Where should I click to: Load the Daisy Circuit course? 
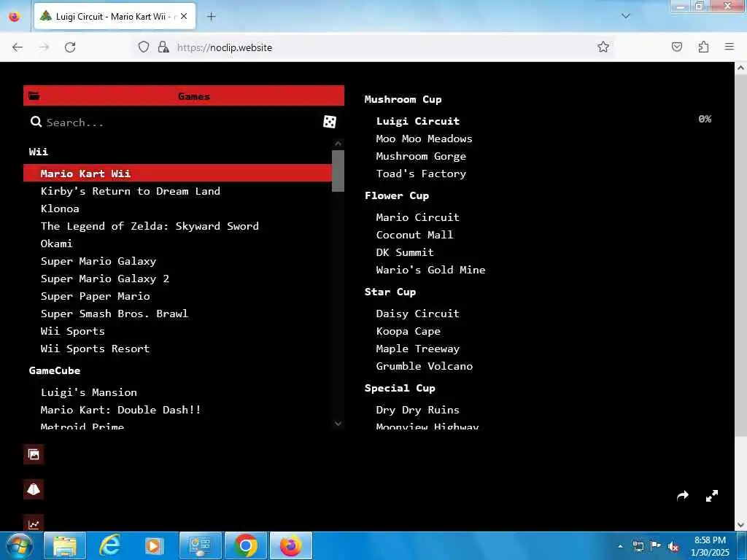point(418,314)
